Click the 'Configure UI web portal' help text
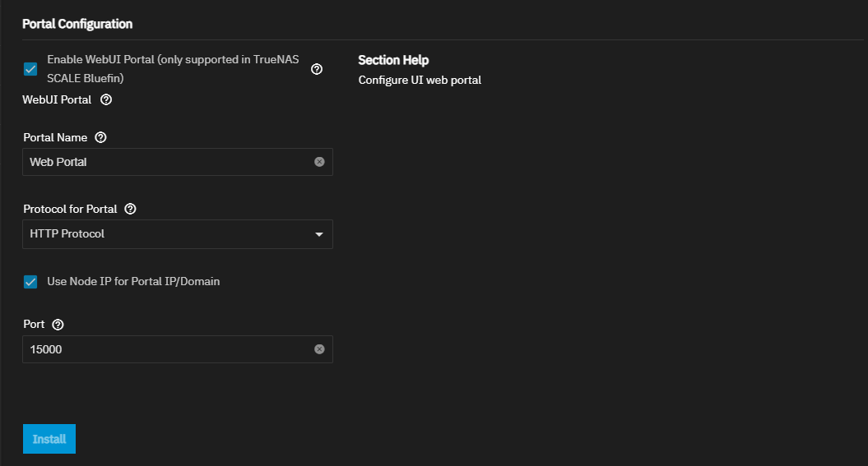Screen dimensions: 868x466 [420, 80]
